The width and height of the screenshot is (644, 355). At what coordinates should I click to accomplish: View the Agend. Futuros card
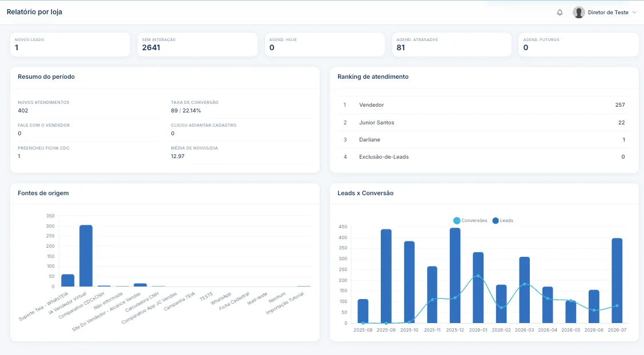(x=579, y=45)
